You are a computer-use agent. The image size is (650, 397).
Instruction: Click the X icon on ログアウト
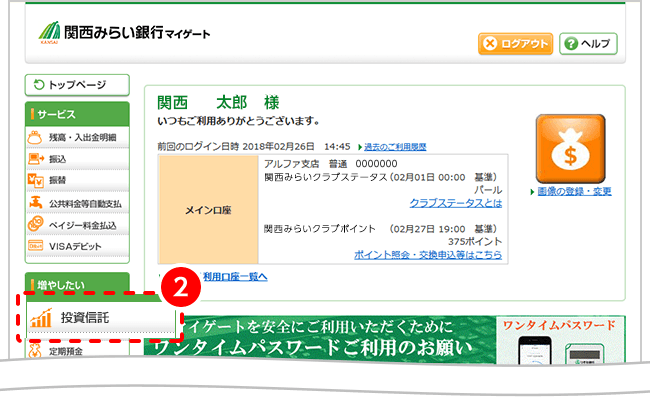pyautogui.click(x=490, y=44)
